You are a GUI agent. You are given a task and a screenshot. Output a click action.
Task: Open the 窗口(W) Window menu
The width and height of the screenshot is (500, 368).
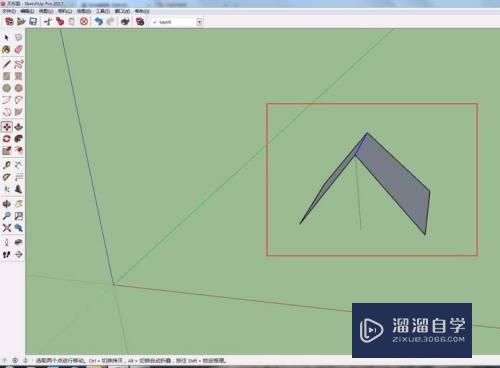(122, 11)
